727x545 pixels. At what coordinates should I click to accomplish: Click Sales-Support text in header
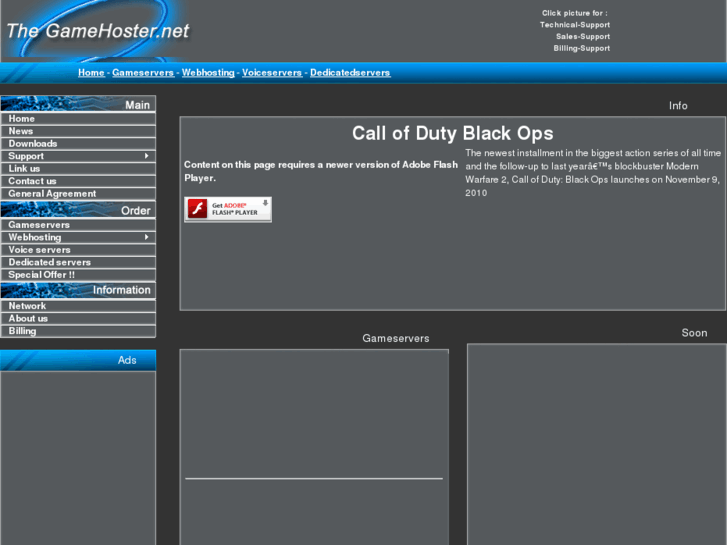click(583, 37)
